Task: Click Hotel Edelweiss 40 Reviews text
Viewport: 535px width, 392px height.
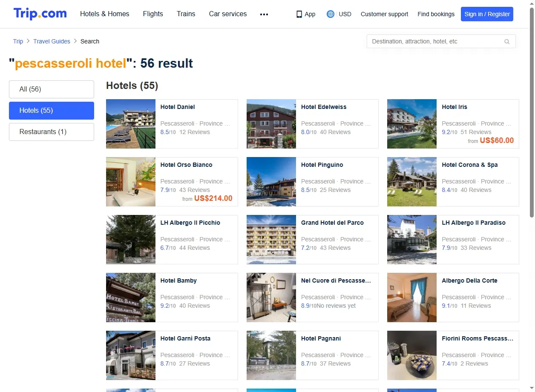Action: [x=335, y=132]
